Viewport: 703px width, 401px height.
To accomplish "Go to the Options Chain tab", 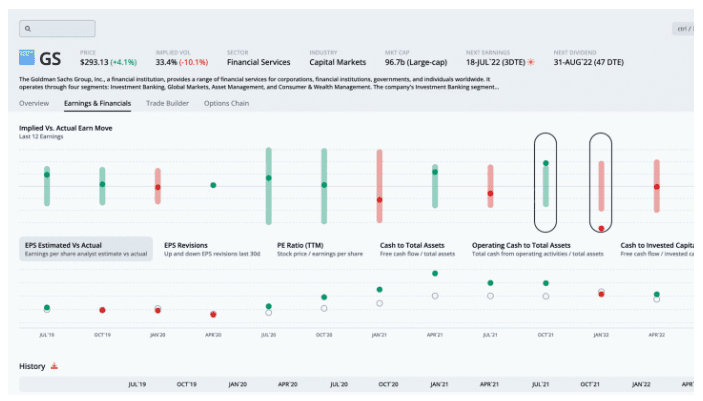I will click(x=226, y=103).
